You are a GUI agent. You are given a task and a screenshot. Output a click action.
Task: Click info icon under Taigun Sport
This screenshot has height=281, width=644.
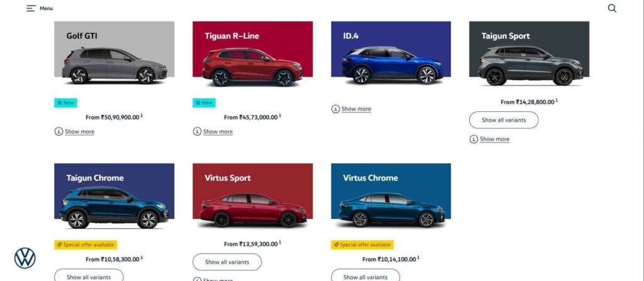474,140
